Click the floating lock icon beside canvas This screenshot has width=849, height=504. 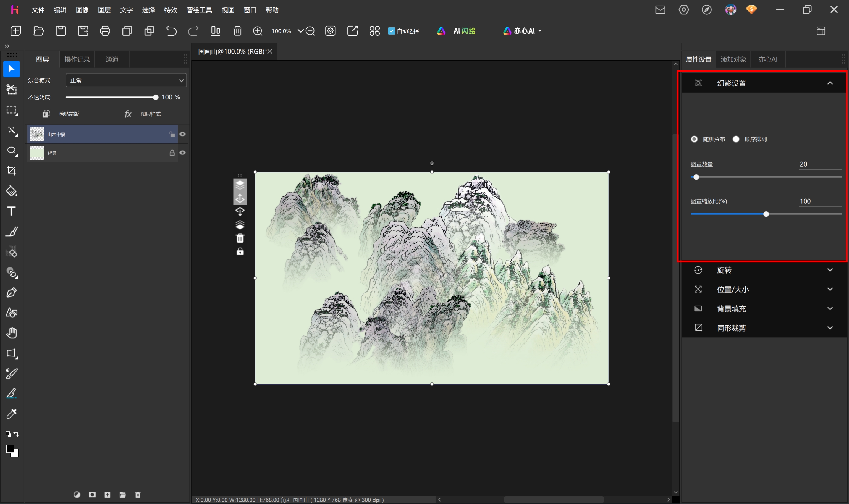pyautogui.click(x=240, y=252)
